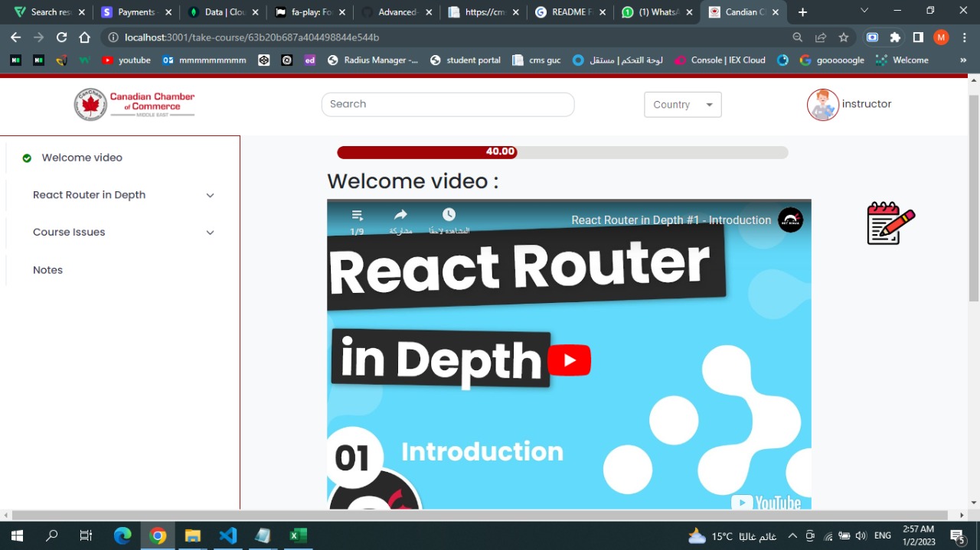Go back with the browser back arrow
Screen dimensions: 980x550
pos(15,37)
